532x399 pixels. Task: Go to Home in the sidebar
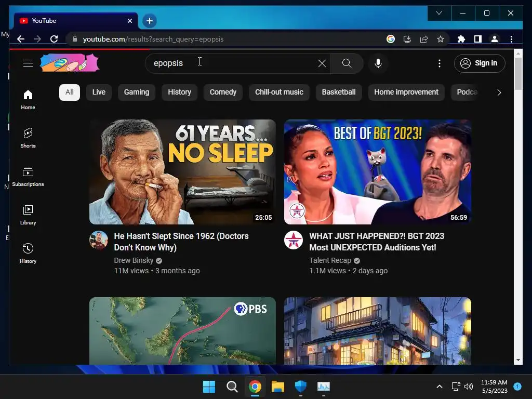point(28,100)
